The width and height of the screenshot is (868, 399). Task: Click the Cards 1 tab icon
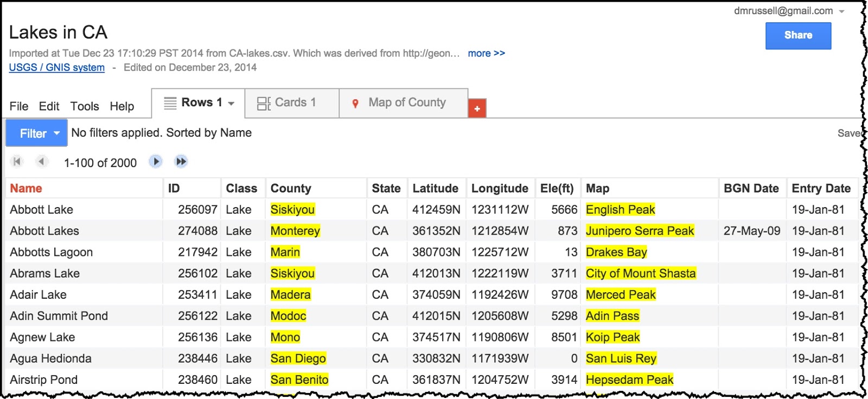[264, 103]
